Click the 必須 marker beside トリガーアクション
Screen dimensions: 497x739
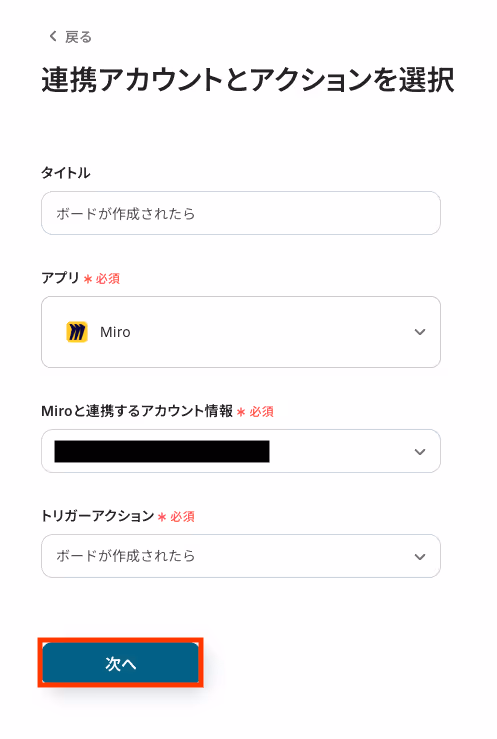click(x=176, y=517)
